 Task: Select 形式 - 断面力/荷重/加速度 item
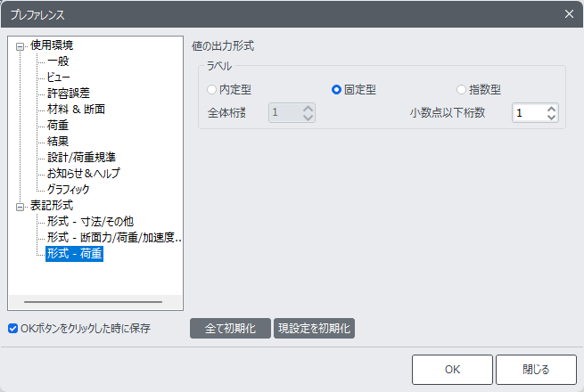click(114, 238)
